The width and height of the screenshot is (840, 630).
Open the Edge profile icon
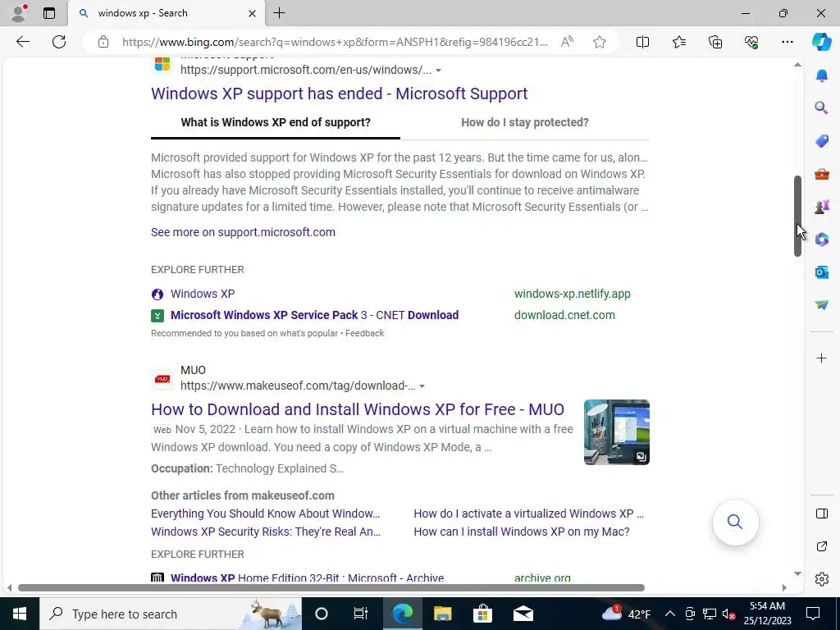point(20,13)
